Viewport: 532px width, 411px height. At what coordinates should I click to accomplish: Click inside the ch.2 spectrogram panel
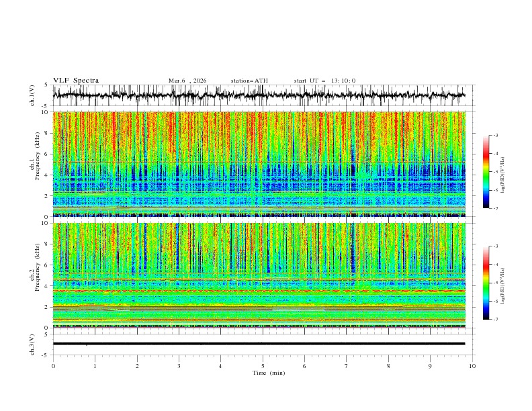click(x=259, y=275)
